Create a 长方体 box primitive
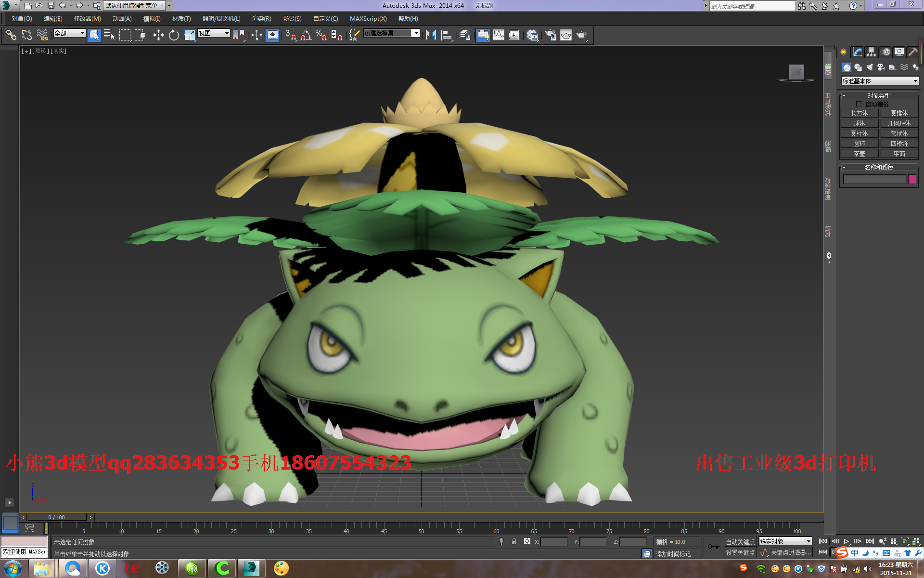Screen dimensions: 924x578 [x=859, y=113]
